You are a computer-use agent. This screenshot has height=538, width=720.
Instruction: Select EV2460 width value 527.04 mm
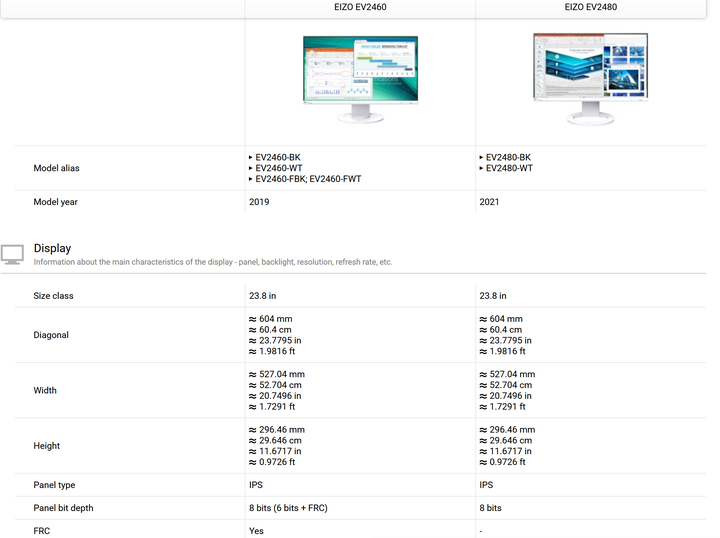pyautogui.click(x=277, y=375)
